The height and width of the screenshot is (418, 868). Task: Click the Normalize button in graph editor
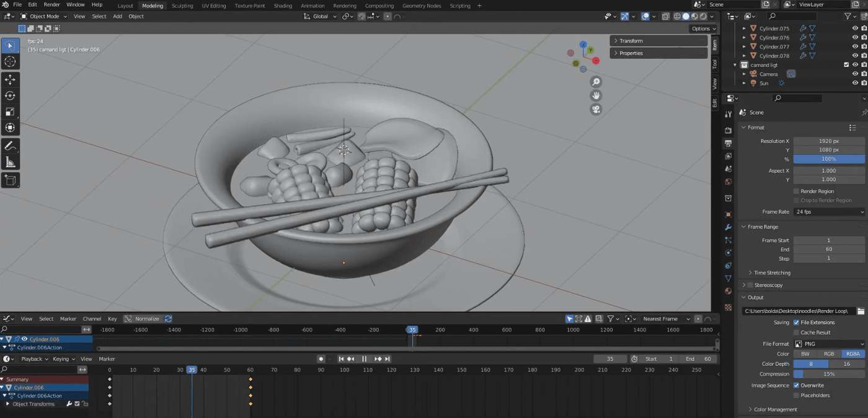[142, 319]
